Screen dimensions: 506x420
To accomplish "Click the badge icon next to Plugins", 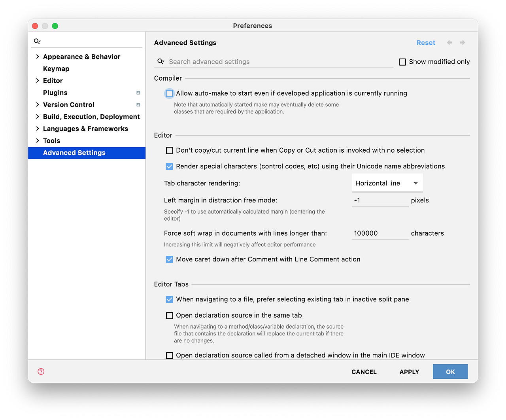I will tap(138, 93).
